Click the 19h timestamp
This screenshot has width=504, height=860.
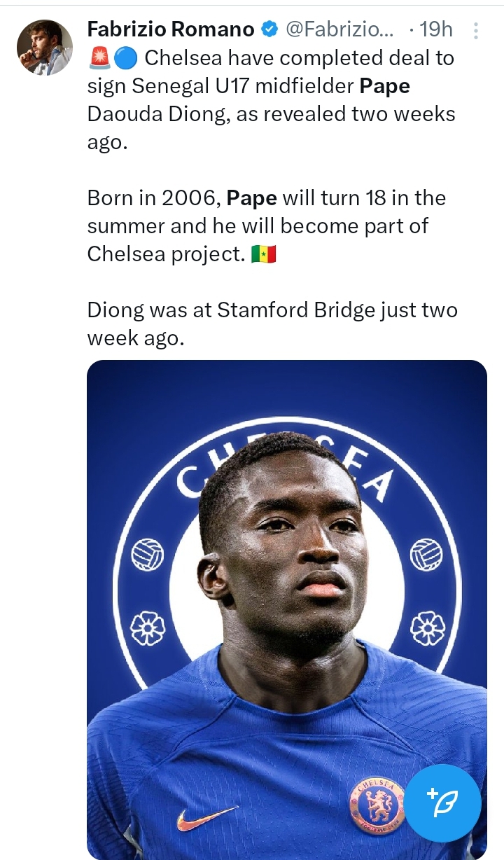pos(435,30)
